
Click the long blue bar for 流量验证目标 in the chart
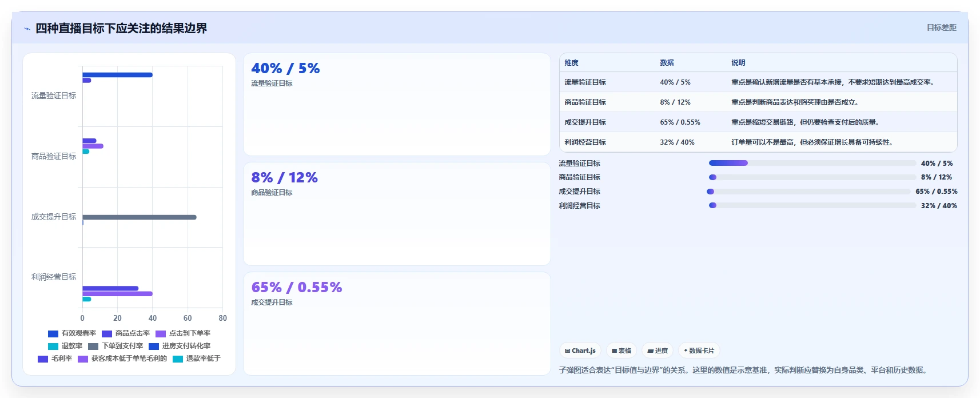pos(117,75)
